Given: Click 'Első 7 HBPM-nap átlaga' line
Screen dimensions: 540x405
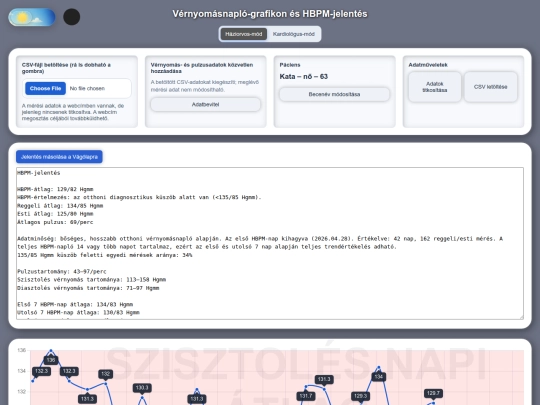Looking at the screenshot, I should 75,304.
